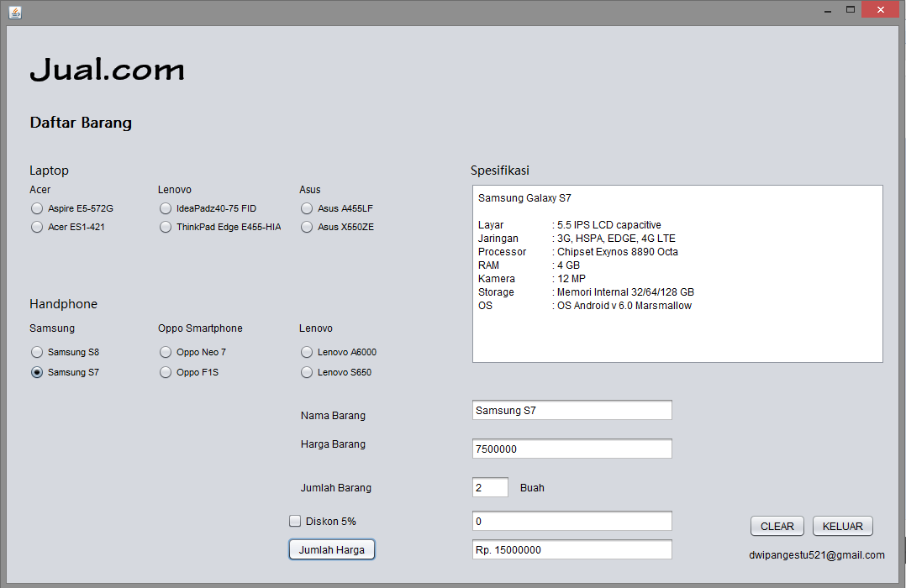Viewport: 906px width, 588px height.
Task: Click the Samsung brand label
Action: [x=52, y=328]
